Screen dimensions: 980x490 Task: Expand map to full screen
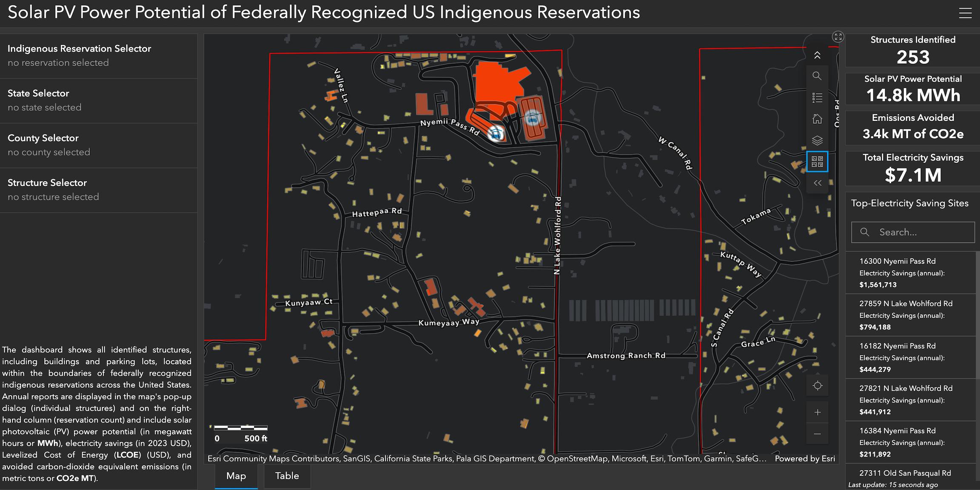tap(838, 37)
